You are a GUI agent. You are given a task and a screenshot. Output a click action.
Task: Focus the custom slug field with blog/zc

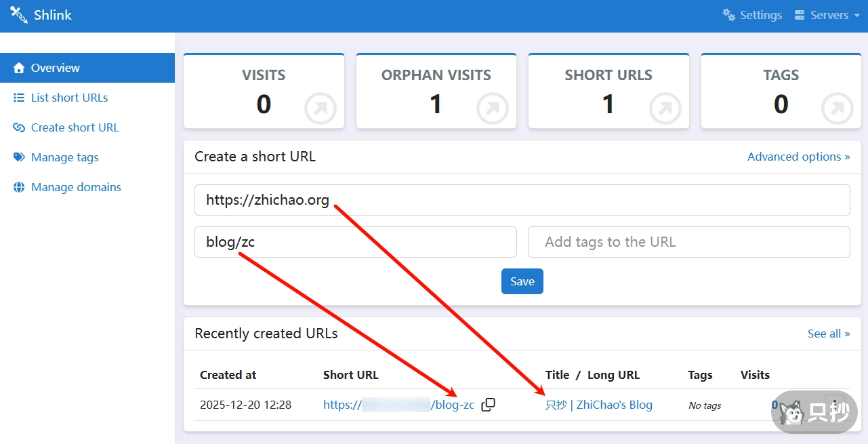(x=355, y=242)
